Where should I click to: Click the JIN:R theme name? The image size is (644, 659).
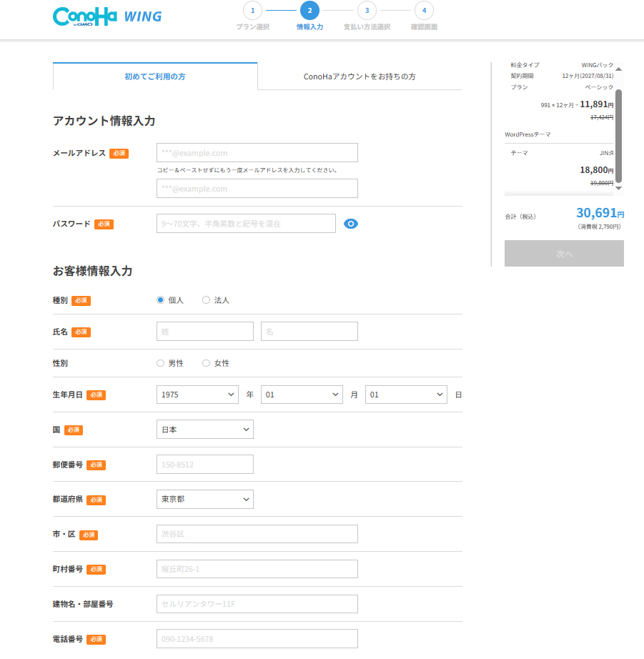pos(606,153)
